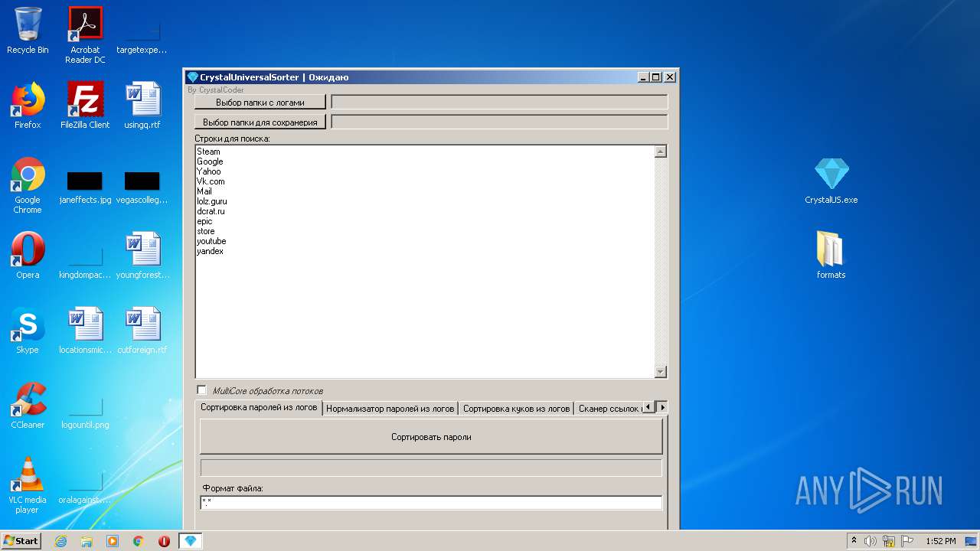Image resolution: width=980 pixels, height=551 pixels.
Task: Open the formats folder on desktop
Action: pyautogui.click(x=831, y=256)
